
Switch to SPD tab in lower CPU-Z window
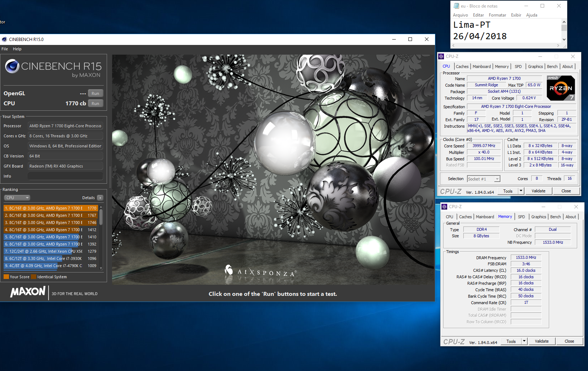click(522, 217)
